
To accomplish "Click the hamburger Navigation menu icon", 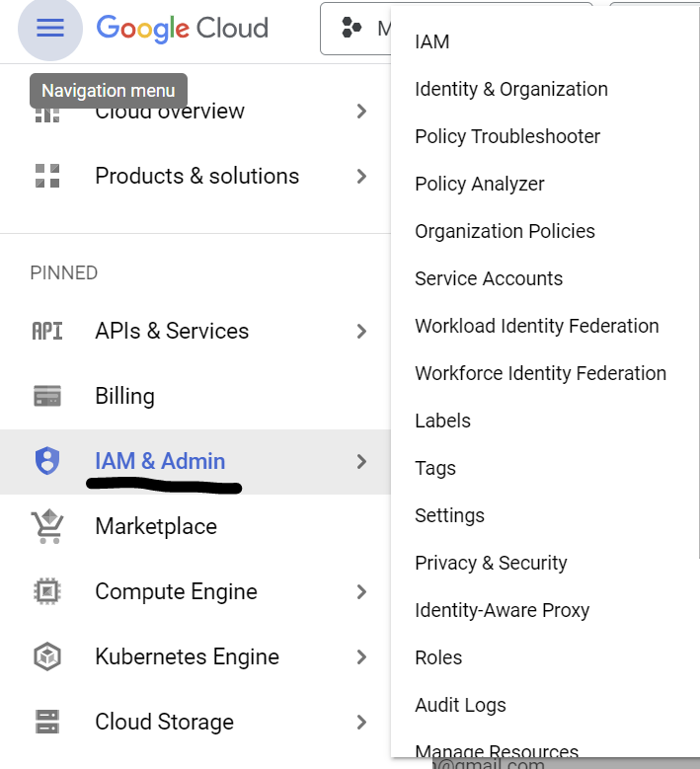I will tap(50, 28).
